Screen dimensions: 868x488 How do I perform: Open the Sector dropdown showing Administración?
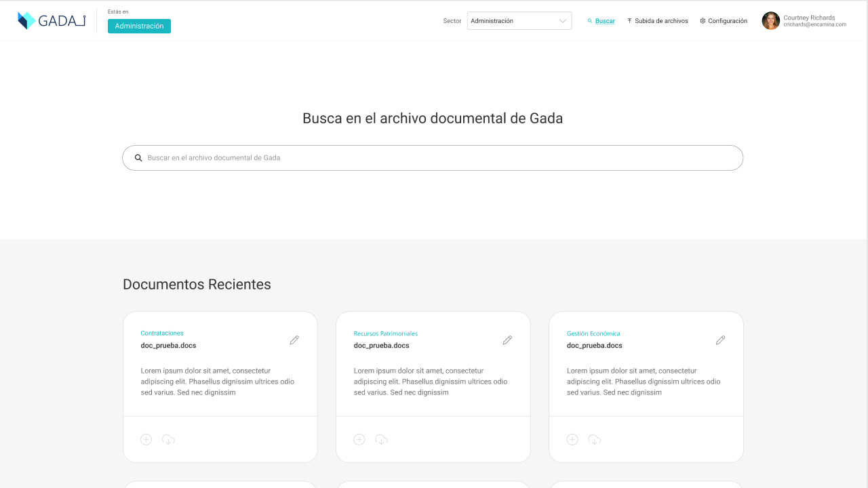pyautogui.click(x=519, y=21)
